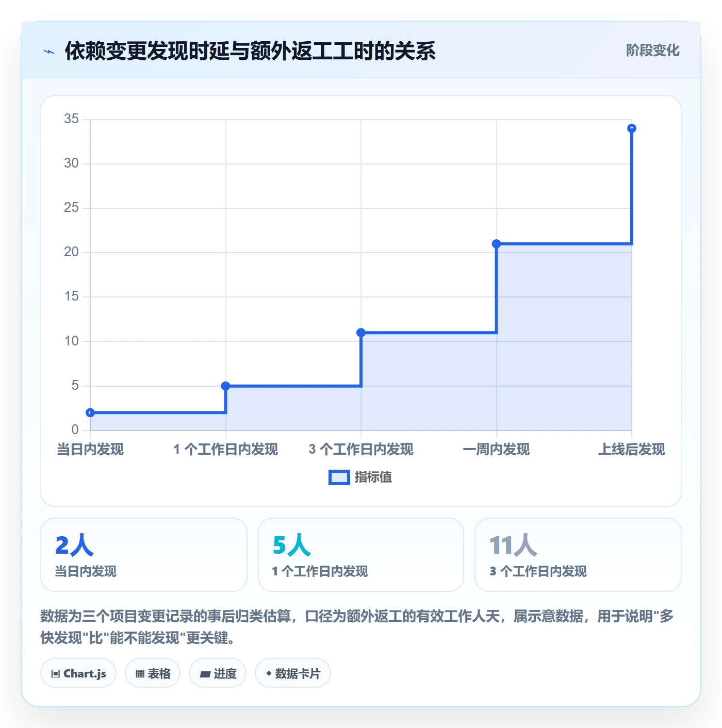Click the 进度 tag chip
The height and width of the screenshot is (728, 722).
(x=218, y=673)
